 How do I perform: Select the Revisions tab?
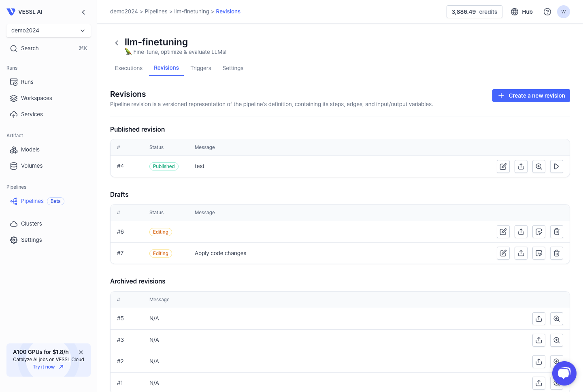pyautogui.click(x=166, y=68)
